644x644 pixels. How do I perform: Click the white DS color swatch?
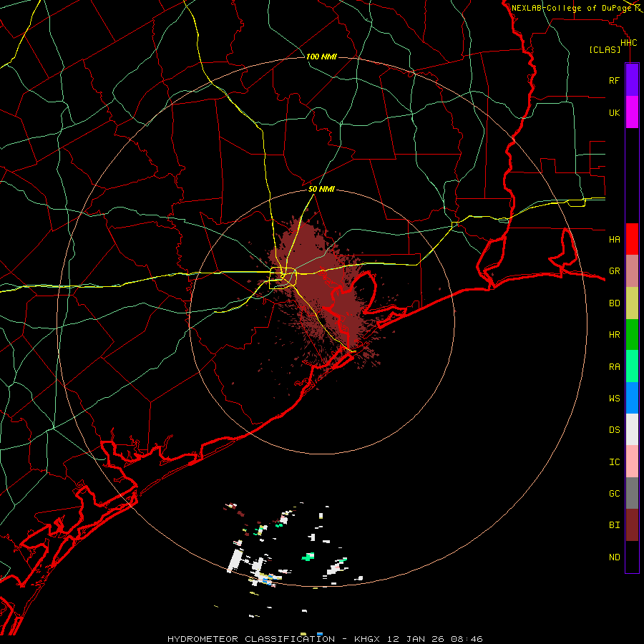coord(632,429)
